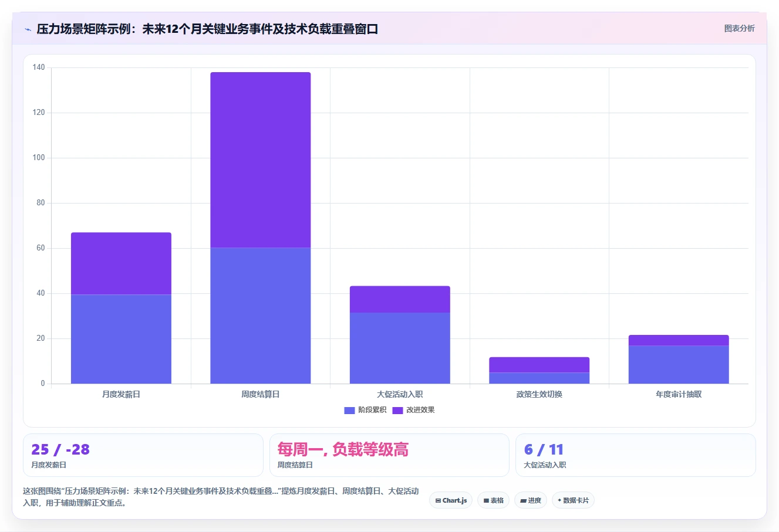Select the 数据卡片 tag chip
779x532 pixels.
(573, 500)
